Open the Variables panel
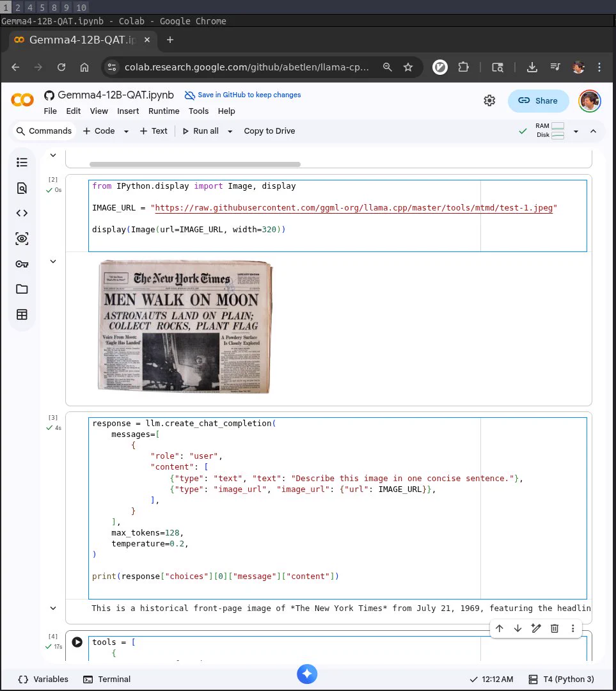The image size is (616, 691). [43, 679]
